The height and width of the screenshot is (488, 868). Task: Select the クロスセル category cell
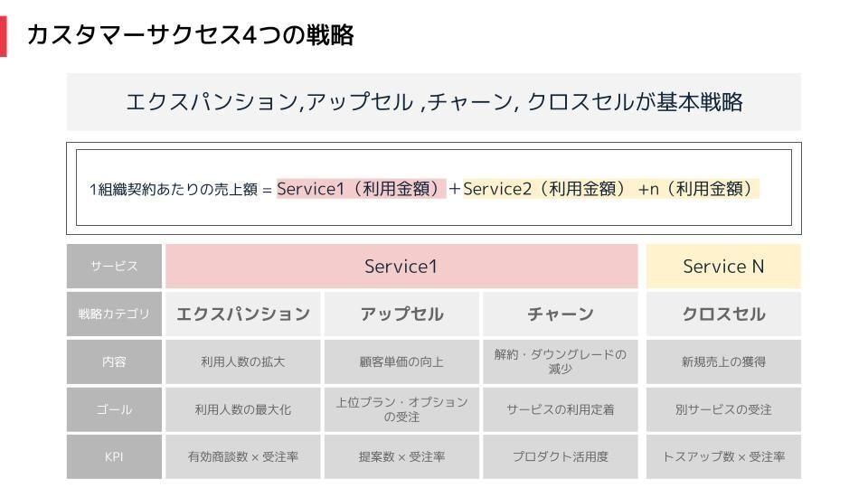pyautogui.click(x=723, y=314)
